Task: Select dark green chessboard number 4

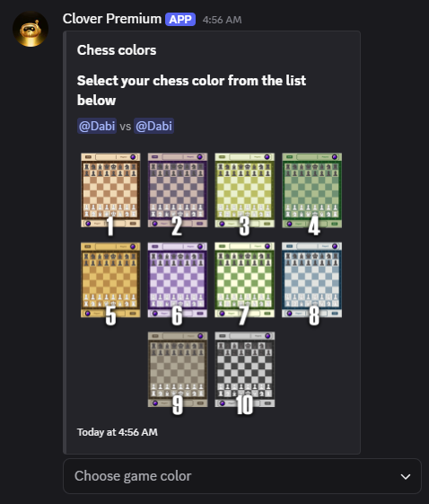Action: point(311,190)
